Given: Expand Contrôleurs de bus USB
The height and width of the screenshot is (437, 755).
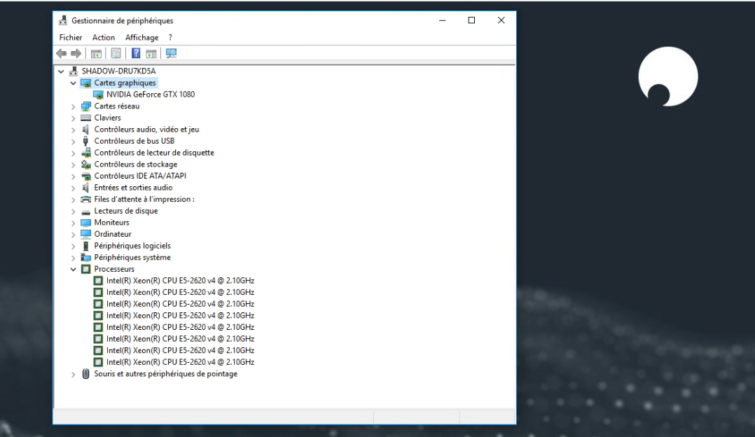Looking at the screenshot, I should pos(73,141).
